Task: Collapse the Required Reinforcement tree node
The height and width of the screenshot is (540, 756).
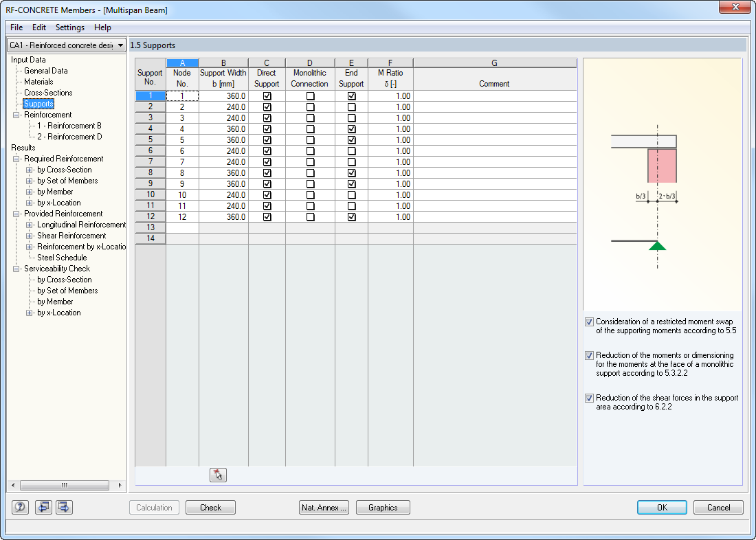Action: (16, 159)
